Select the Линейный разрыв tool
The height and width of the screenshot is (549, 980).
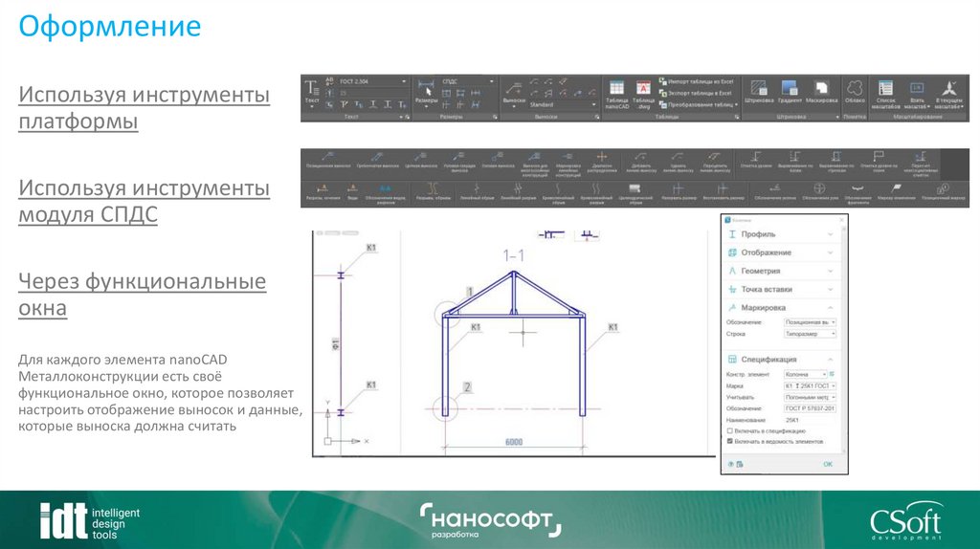(518, 191)
